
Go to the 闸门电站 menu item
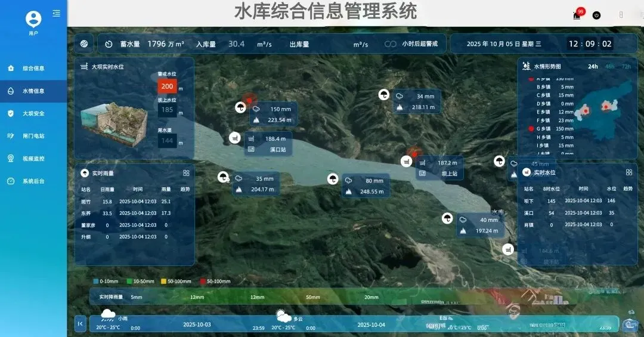[x=33, y=136]
